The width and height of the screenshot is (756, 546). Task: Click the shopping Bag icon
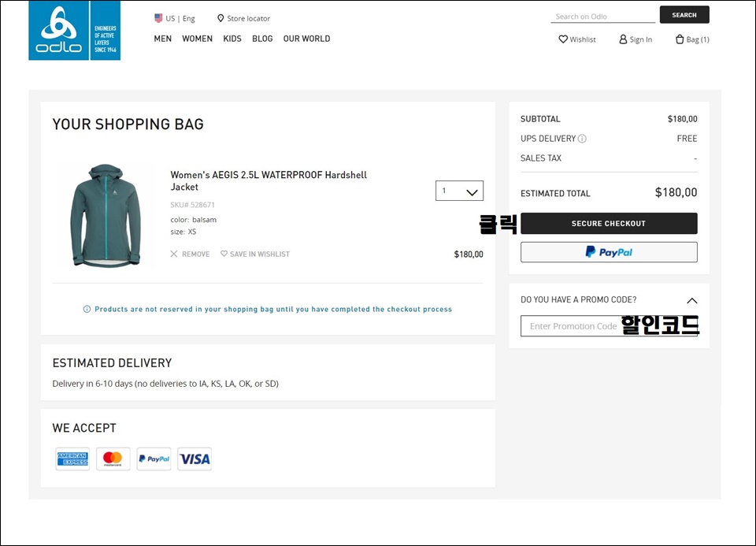tap(680, 39)
